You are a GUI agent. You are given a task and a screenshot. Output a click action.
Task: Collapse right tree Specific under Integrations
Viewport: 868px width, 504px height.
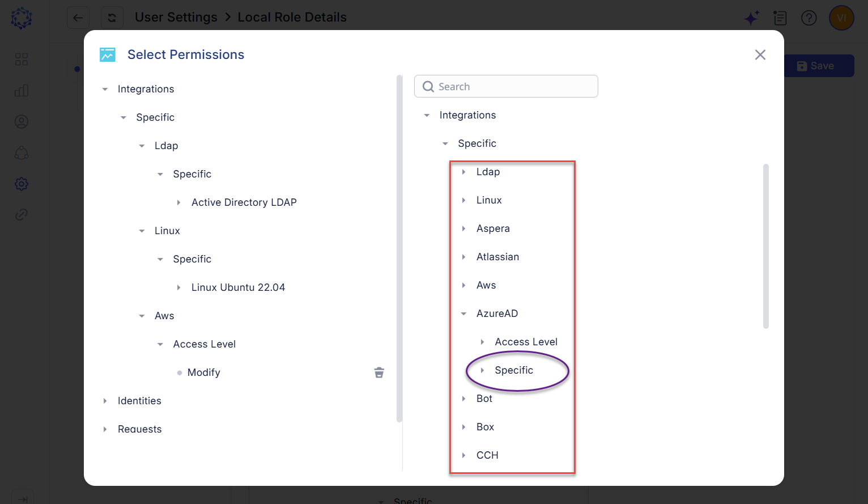(445, 143)
